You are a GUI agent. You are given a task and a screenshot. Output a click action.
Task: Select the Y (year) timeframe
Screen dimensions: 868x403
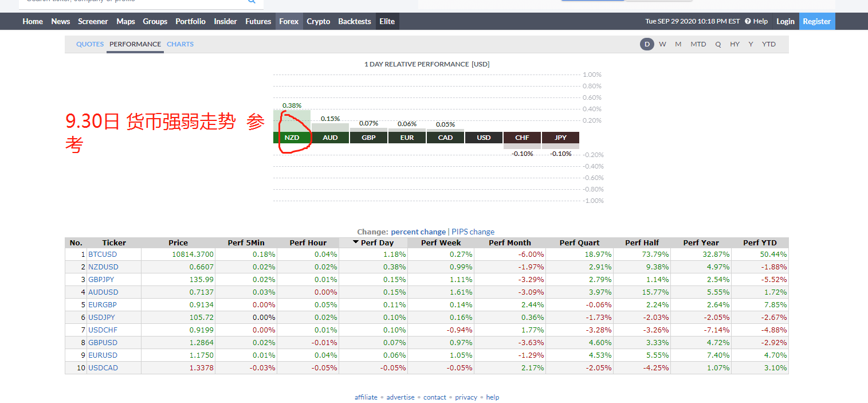[x=751, y=44]
